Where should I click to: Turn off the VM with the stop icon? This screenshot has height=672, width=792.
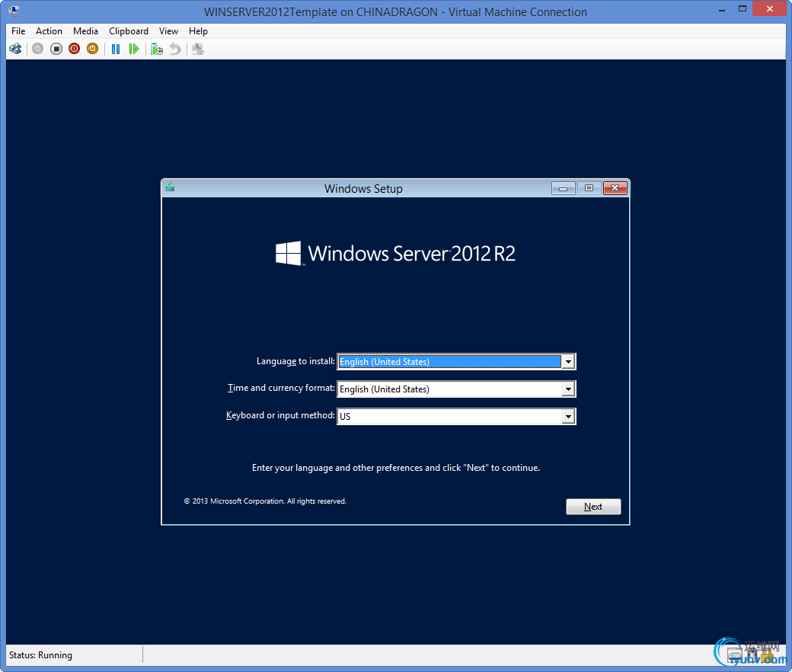pos(56,49)
